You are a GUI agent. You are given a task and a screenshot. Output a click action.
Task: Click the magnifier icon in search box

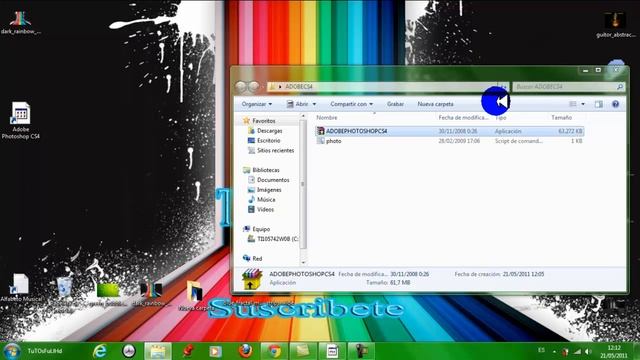[x=620, y=87]
